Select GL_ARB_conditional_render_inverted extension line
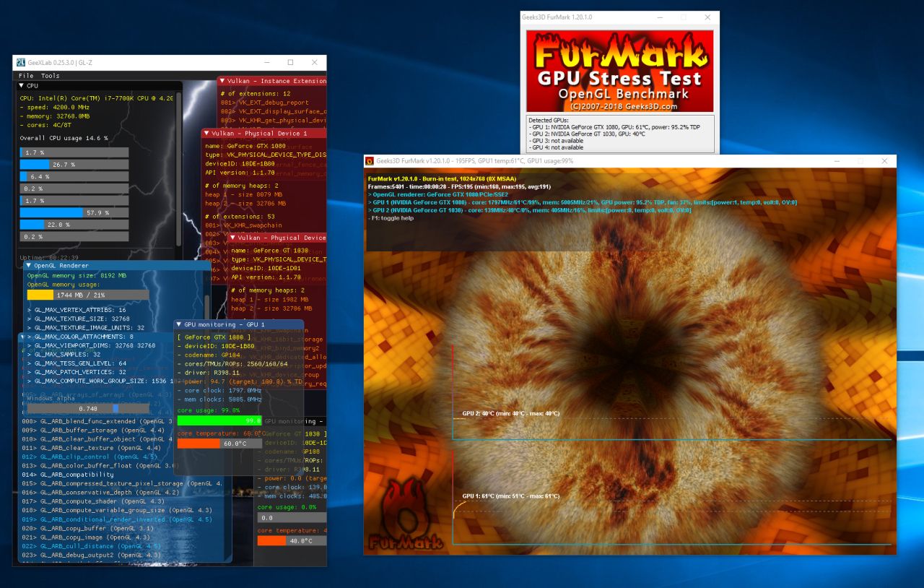Screen dimensions: 924x588 (x=117, y=519)
